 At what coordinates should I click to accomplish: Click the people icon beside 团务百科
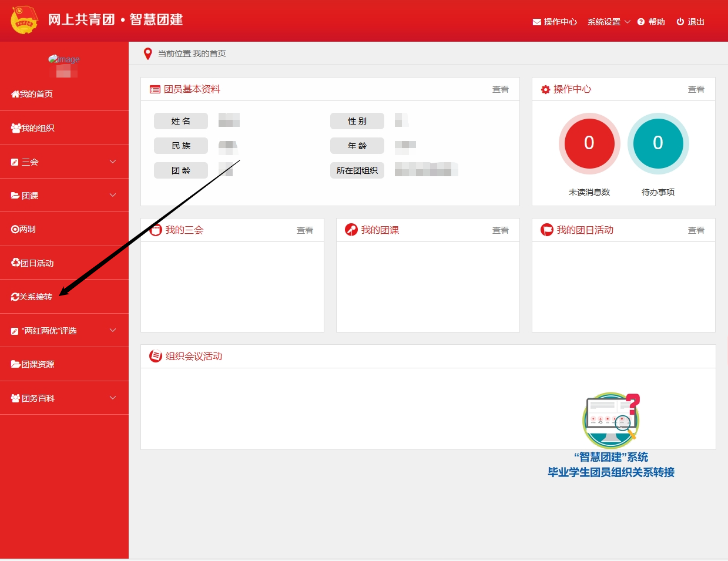click(x=16, y=398)
